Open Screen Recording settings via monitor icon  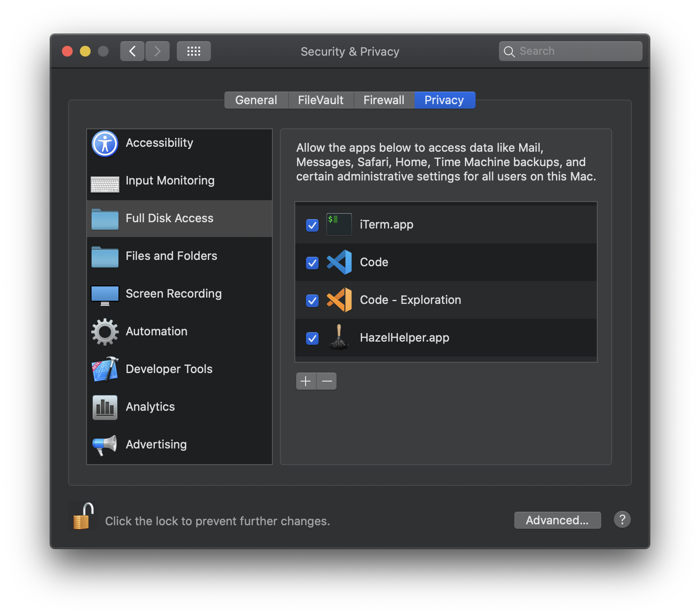click(105, 294)
